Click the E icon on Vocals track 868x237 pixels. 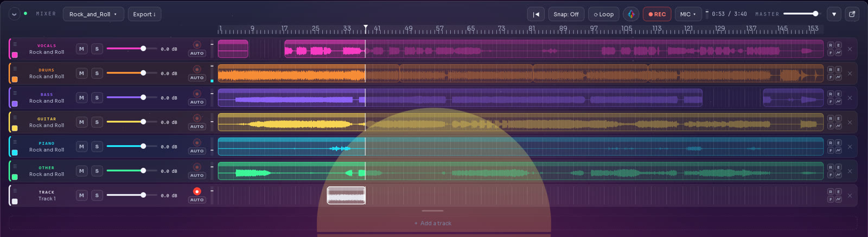[x=838, y=45]
